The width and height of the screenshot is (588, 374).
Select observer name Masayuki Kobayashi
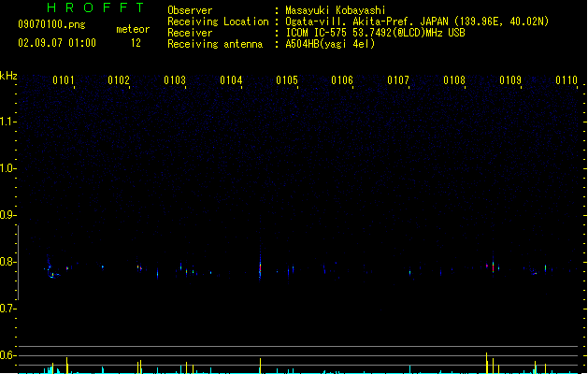pyautogui.click(x=336, y=10)
